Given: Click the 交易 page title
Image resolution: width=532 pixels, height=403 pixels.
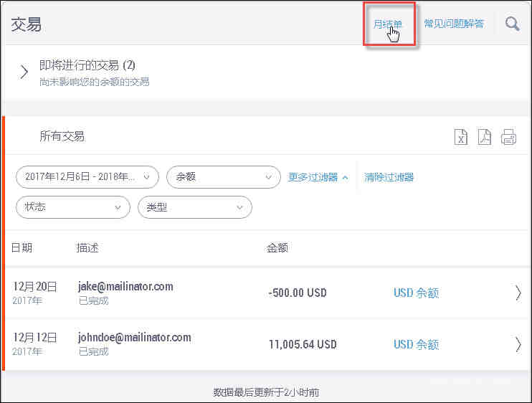Looking at the screenshot, I should [x=26, y=25].
